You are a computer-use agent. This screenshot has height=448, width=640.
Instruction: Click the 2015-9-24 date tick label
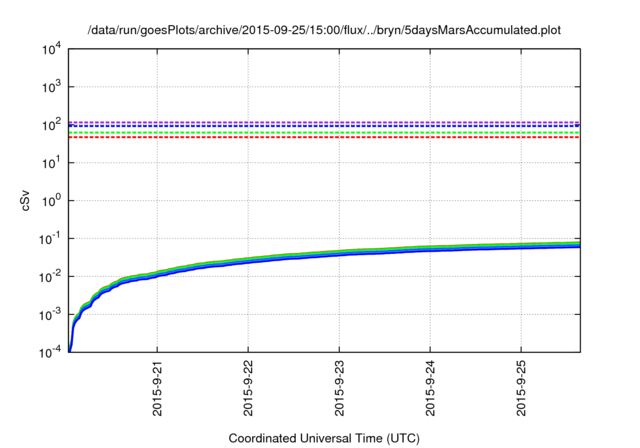[x=430, y=388]
